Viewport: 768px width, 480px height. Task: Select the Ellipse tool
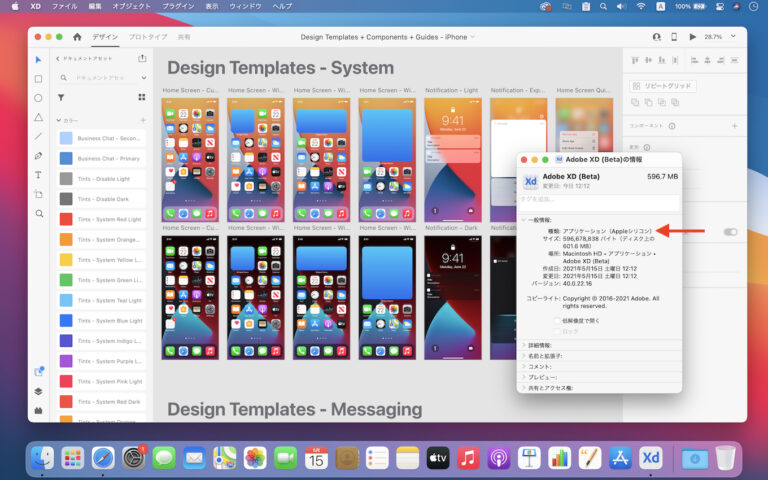pyautogui.click(x=38, y=98)
